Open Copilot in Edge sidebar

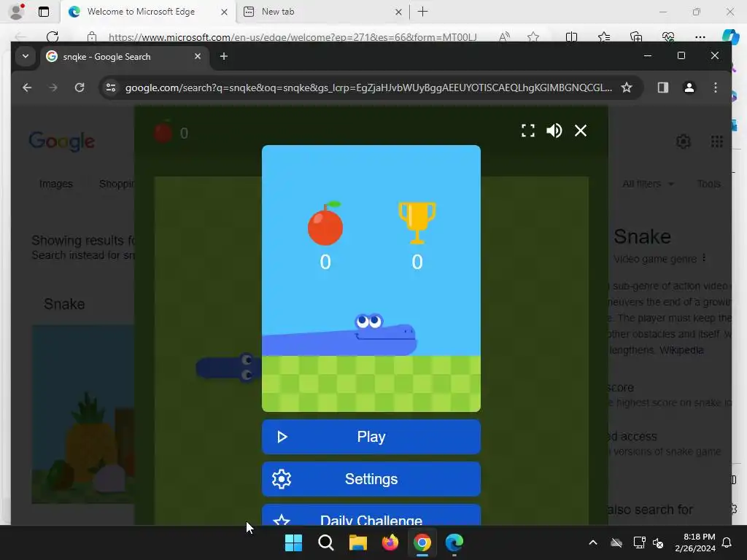click(x=729, y=36)
